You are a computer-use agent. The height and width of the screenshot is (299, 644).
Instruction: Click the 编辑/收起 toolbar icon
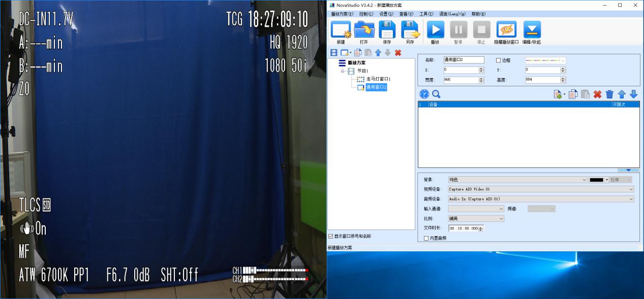coord(532,30)
